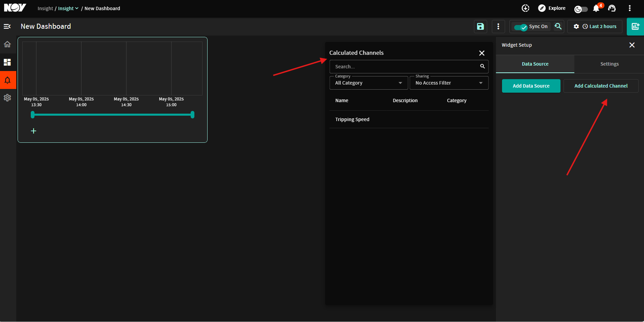
Task: Open the download status icon in top bar
Action: [x=525, y=8]
